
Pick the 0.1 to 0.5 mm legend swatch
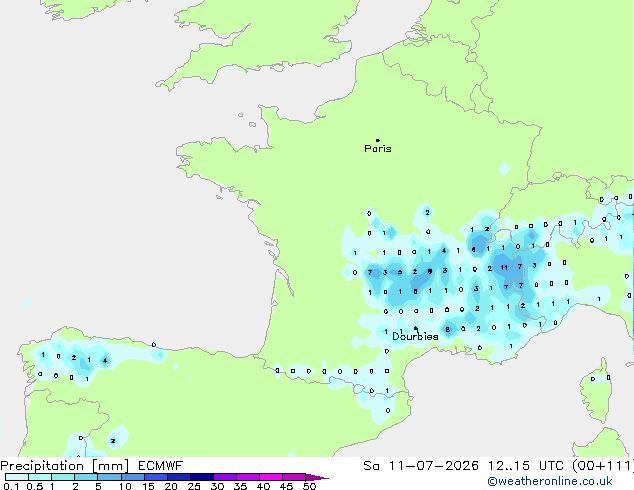17,477
